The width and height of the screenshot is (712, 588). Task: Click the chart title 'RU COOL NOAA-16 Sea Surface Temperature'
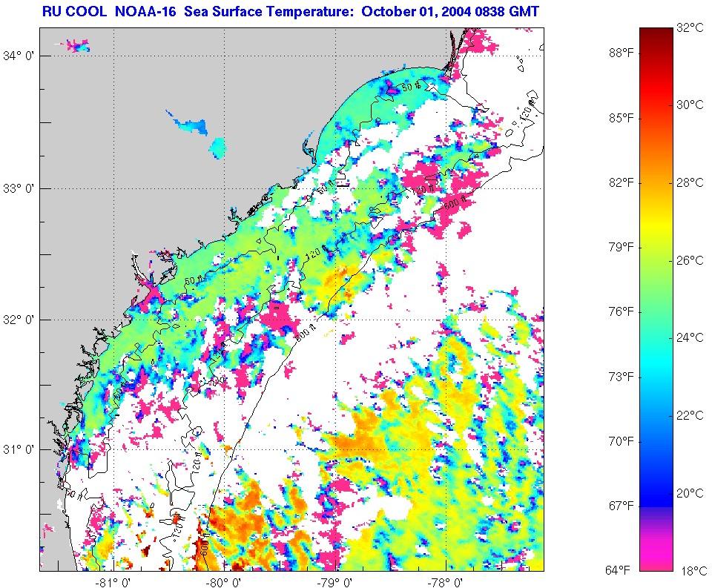click(198, 11)
